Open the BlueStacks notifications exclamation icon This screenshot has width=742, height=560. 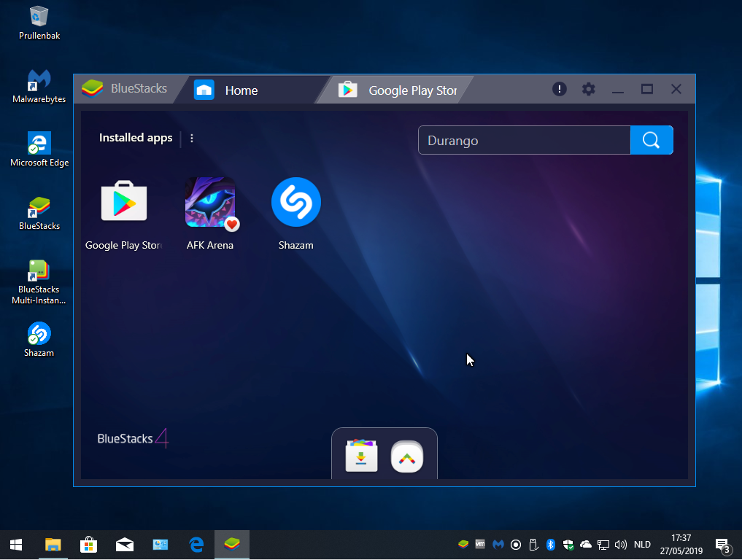point(560,89)
